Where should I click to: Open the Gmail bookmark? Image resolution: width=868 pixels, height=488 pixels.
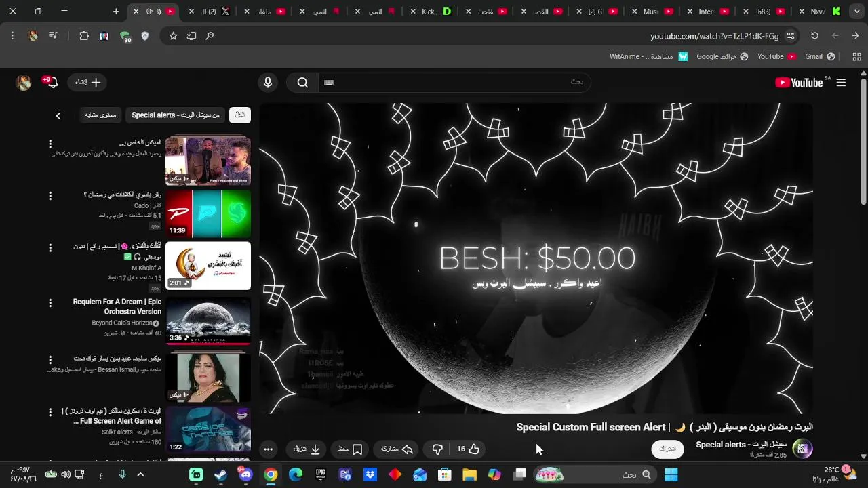(x=820, y=56)
